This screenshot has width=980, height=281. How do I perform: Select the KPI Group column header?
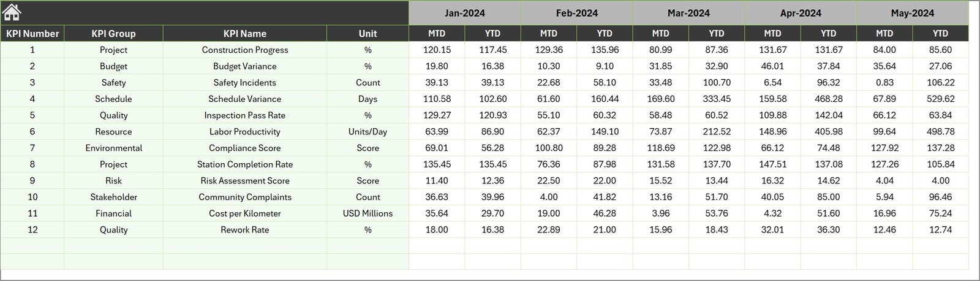(113, 34)
